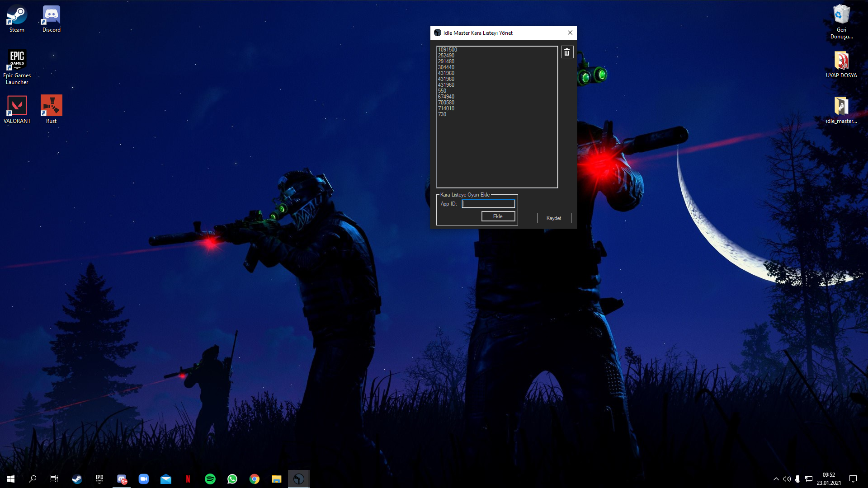Focus the App ID input field
Viewport: 868px width, 488px height.
click(x=488, y=204)
